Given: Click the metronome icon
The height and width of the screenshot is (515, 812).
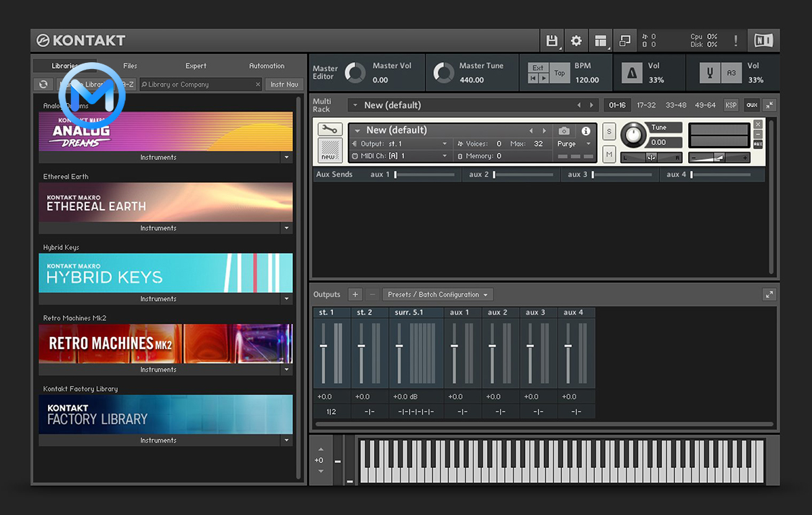Looking at the screenshot, I should pos(632,73).
